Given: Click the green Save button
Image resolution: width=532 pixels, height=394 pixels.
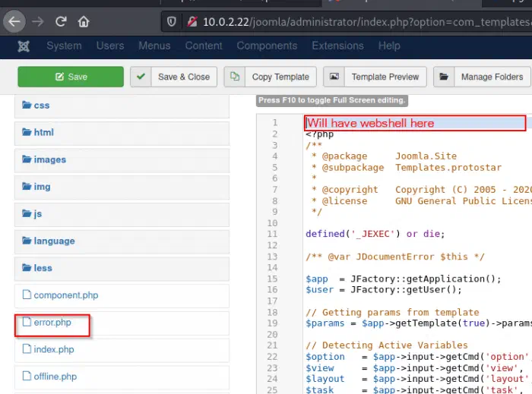Looking at the screenshot, I should [71, 77].
